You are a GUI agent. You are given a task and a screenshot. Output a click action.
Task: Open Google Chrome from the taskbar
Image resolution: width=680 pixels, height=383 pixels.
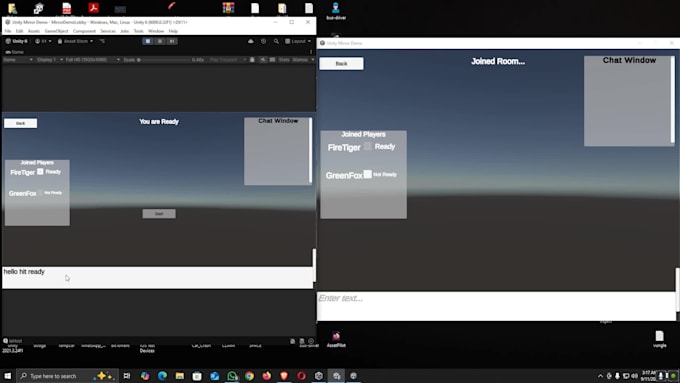point(249,376)
